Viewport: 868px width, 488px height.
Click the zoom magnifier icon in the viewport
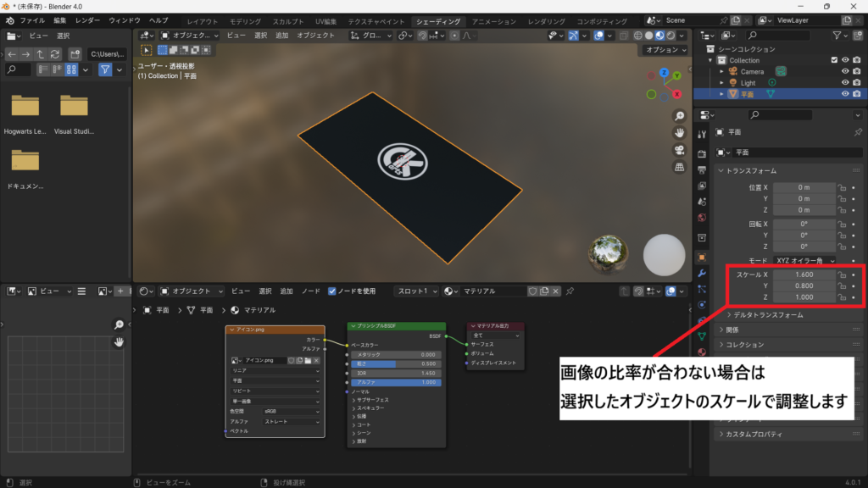click(679, 116)
